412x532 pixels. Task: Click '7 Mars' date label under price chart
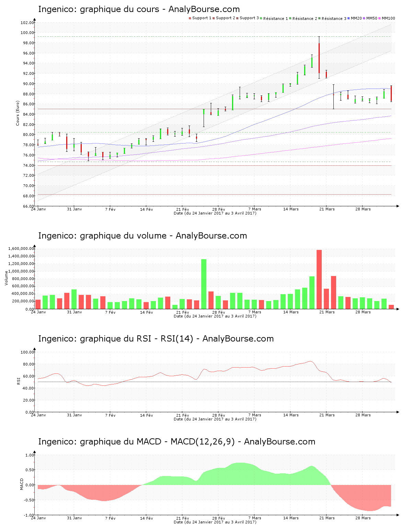click(x=255, y=209)
